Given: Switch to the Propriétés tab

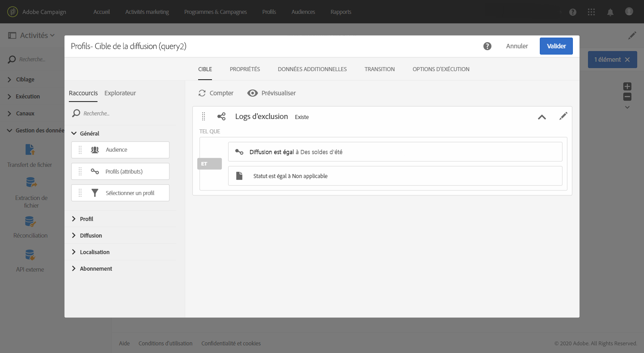Looking at the screenshot, I should coord(245,69).
